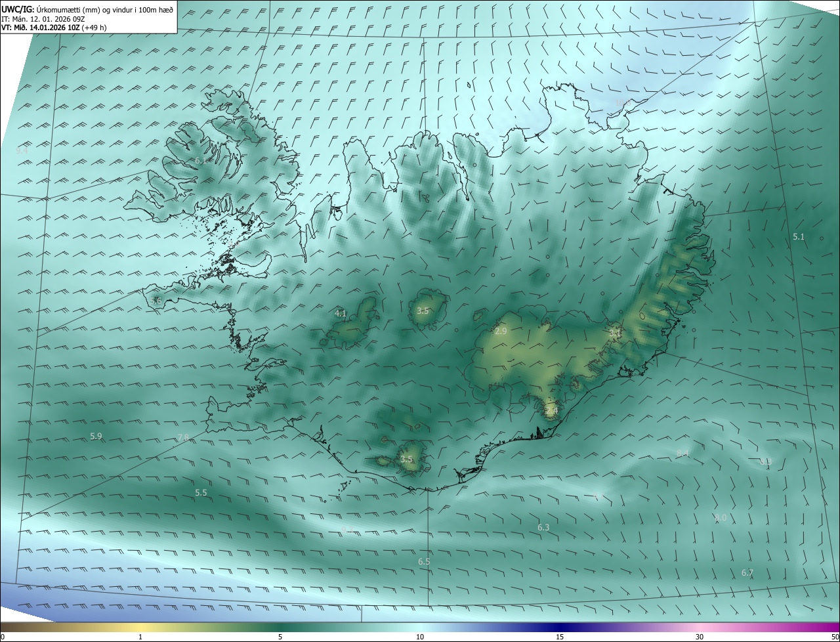Click the 9.4 value on the far western ocean

coord(22,151)
